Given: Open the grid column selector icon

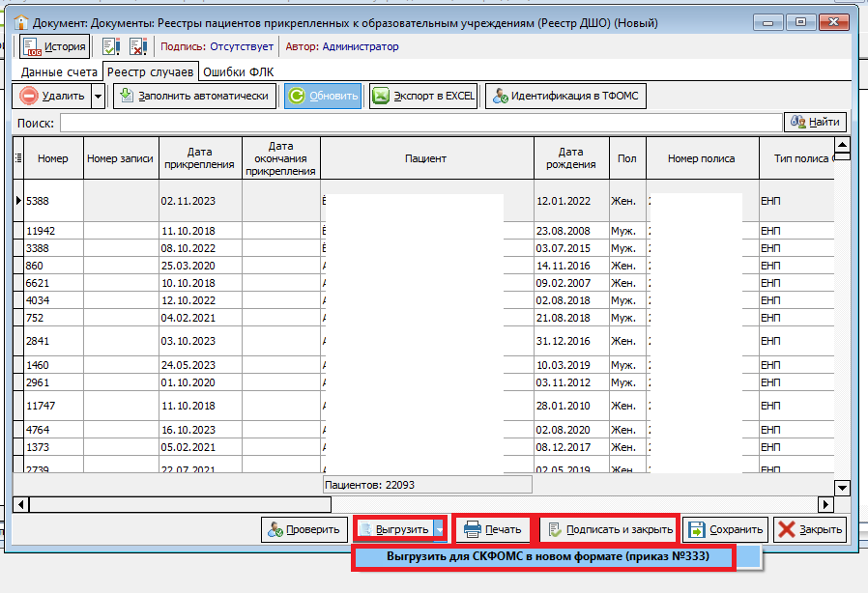Looking at the screenshot, I should (x=18, y=158).
